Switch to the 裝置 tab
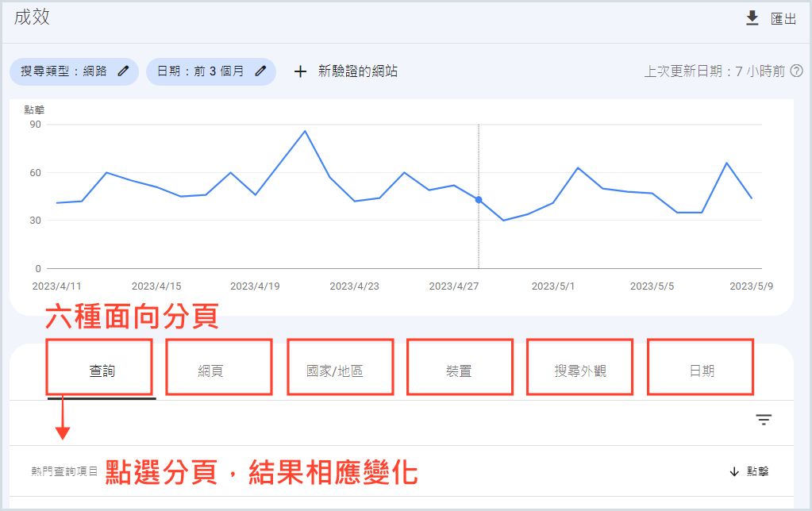Screen dimensions: 812x511 [459, 371]
